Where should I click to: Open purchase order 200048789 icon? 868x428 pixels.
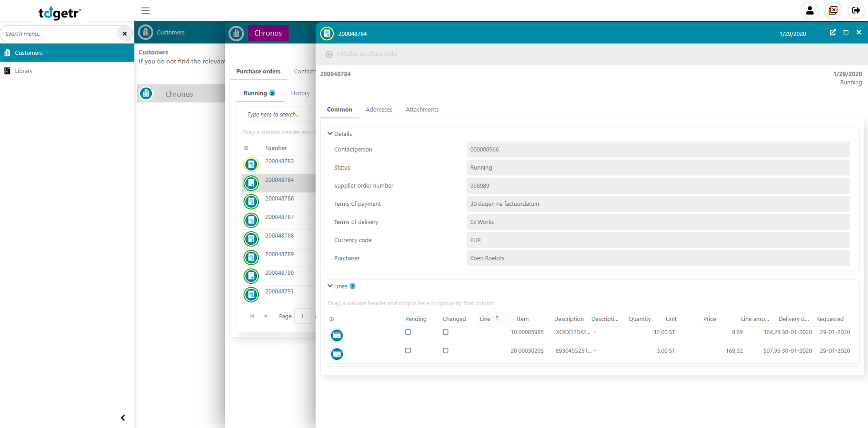point(251,258)
